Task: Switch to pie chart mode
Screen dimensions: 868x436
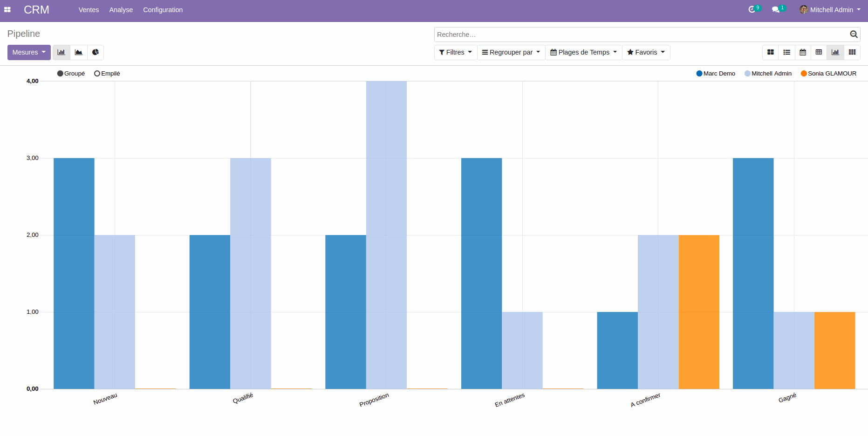Action: (x=96, y=52)
